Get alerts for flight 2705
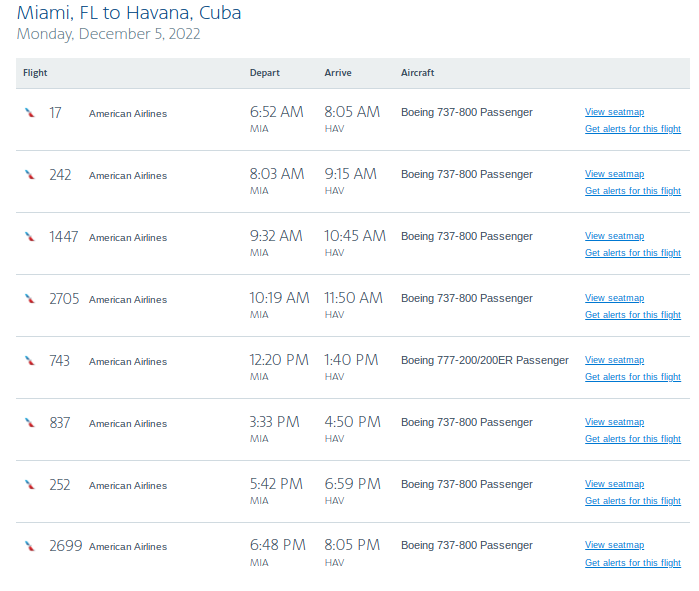 point(633,315)
